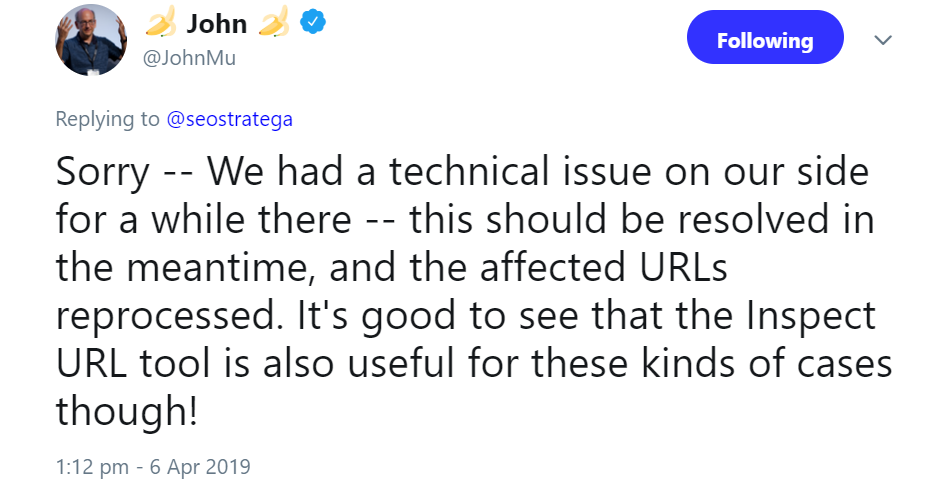The image size is (939, 495).
Task: Open the display name John
Action: click(x=217, y=23)
